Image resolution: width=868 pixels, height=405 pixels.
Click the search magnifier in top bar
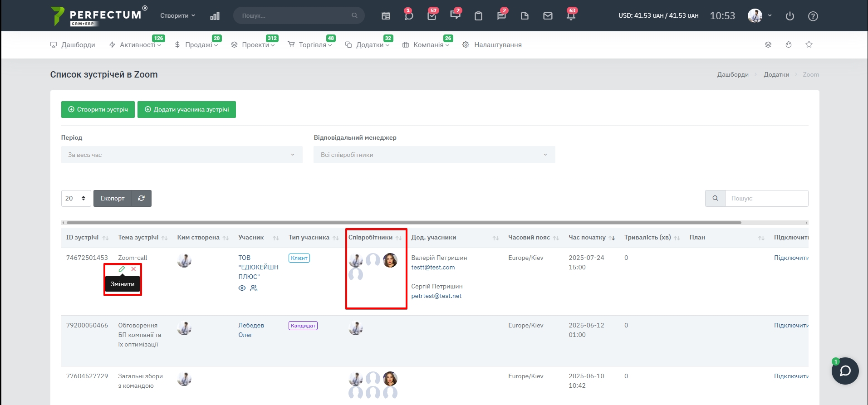pos(354,15)
